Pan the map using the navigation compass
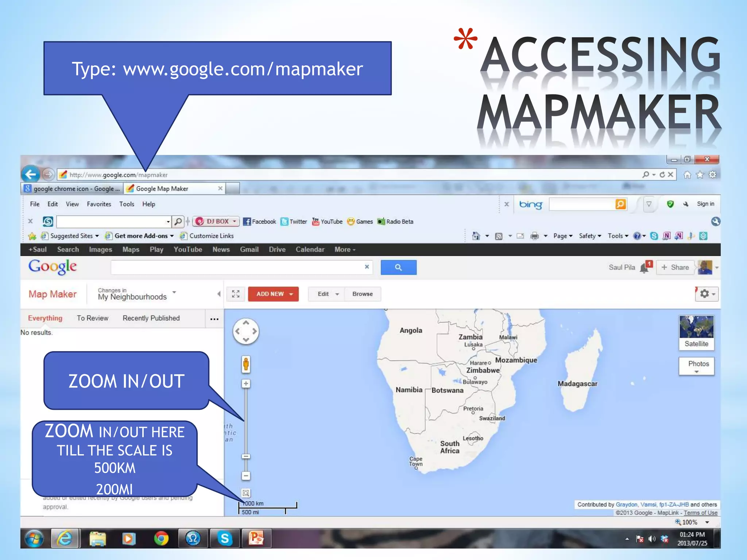The width and height of the screenshot is (747, 560). (x=246, y=331)
